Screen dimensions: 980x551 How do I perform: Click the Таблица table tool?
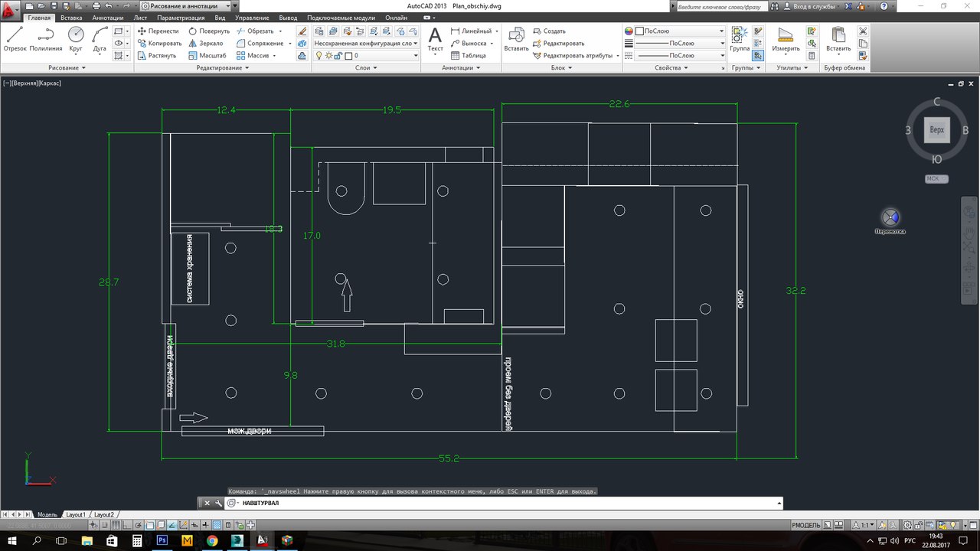click(x=469, y=56)
